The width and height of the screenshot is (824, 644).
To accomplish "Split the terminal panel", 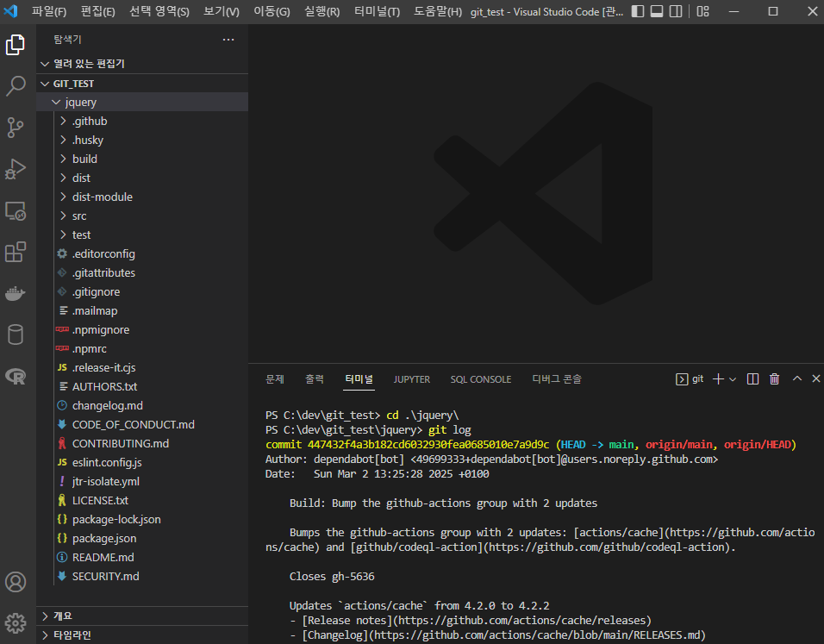I will tap(752, 379).
